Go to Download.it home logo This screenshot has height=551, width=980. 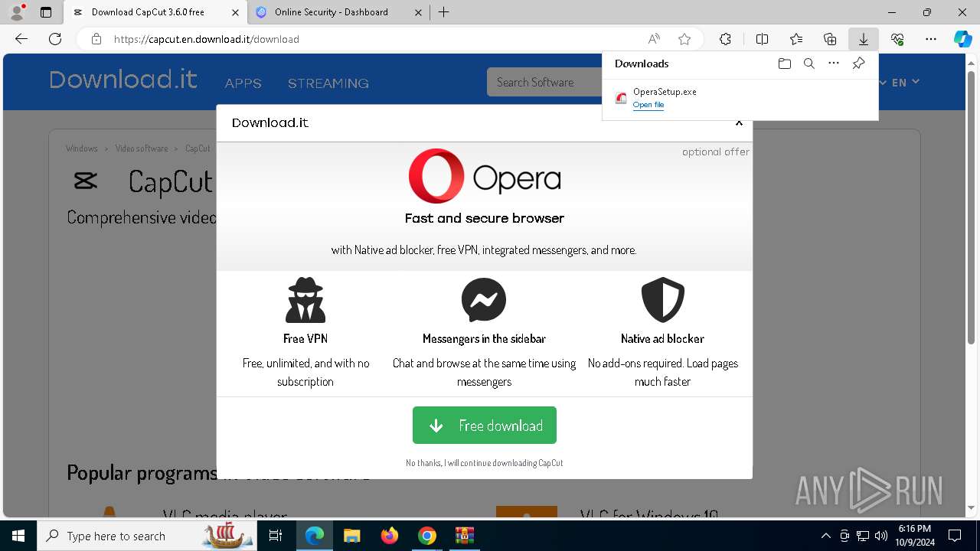tap(123, 80)
